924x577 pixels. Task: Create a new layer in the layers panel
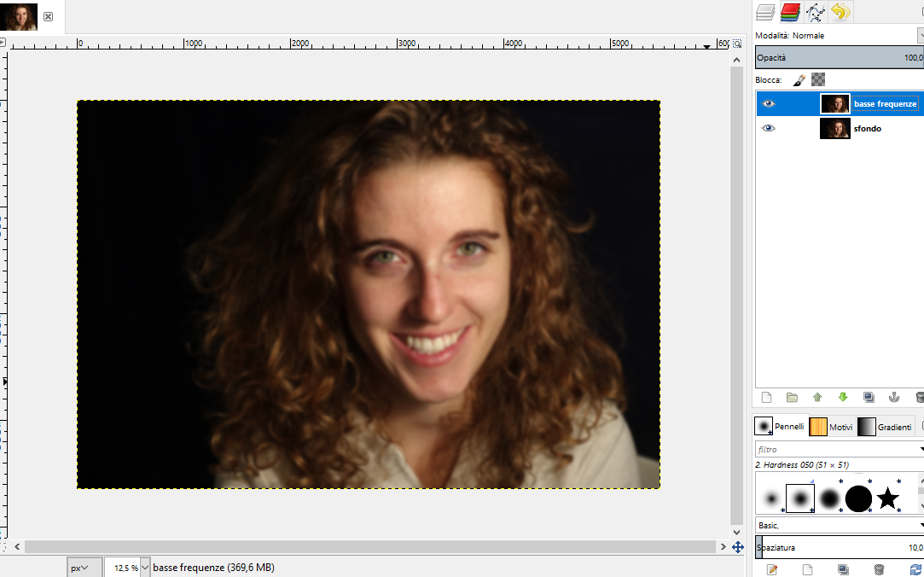click(x=766, y=397)
